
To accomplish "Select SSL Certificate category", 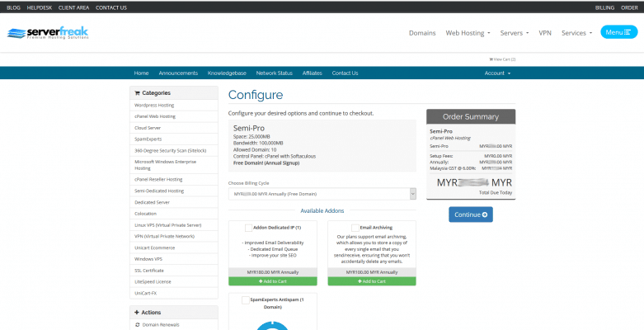I will 174,271.
